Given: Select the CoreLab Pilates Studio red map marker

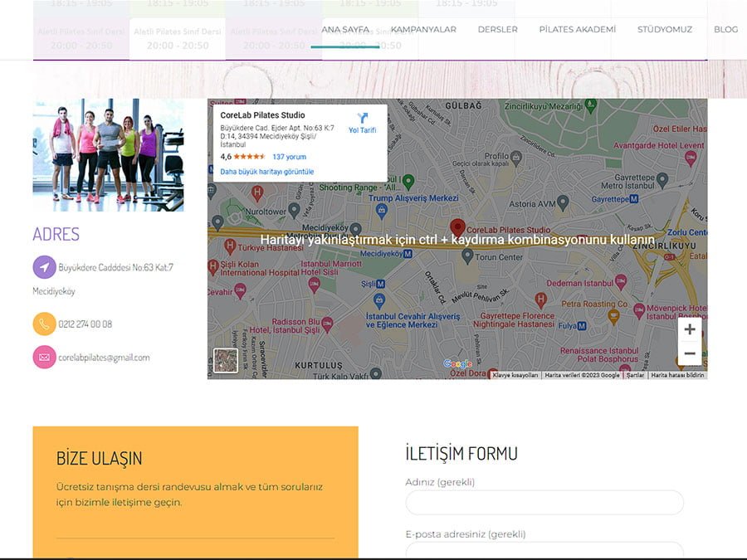Looking at the screenshot, I should click(459, 226).
